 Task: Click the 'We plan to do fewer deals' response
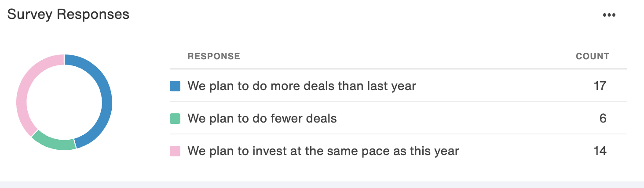(x=262, y=118)
